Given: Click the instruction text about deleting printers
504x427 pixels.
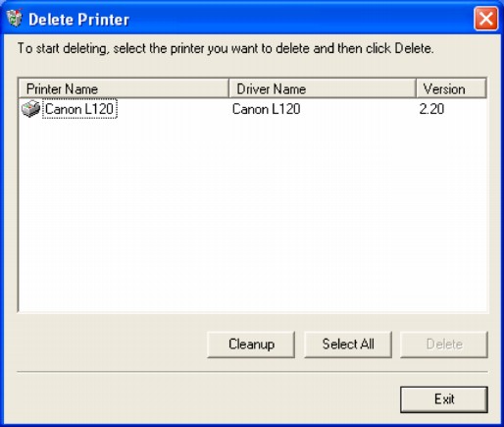Looking at the screenshot, I should [226, 48].
